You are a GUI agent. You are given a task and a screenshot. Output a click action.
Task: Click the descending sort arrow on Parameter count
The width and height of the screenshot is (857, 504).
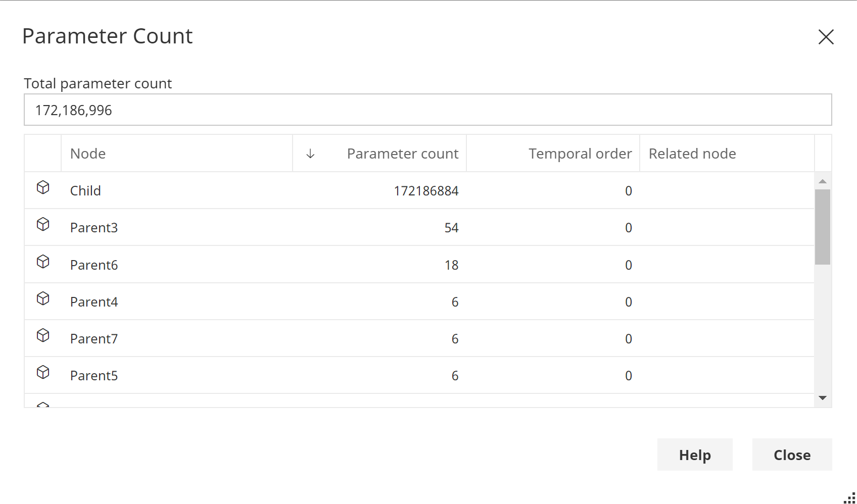309,153
